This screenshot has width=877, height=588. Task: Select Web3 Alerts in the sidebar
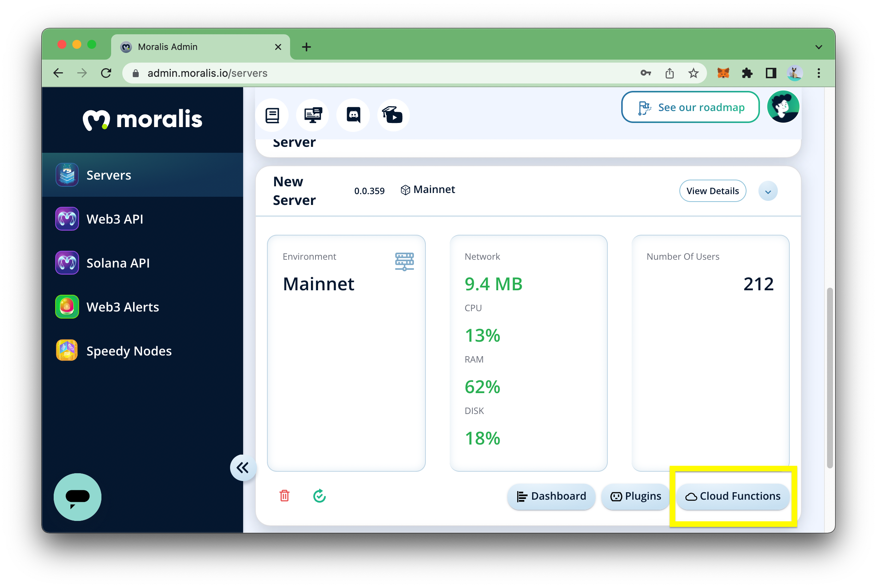pos(142,307)
